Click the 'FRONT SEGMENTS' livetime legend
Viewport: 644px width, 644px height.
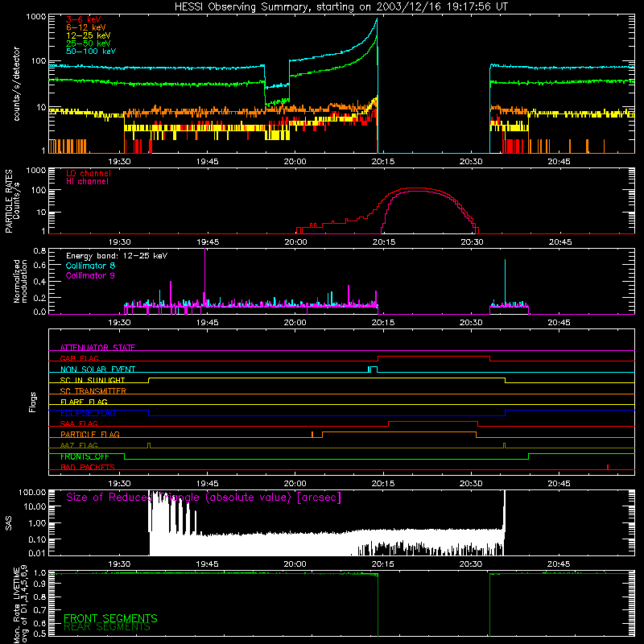(110, 618)
